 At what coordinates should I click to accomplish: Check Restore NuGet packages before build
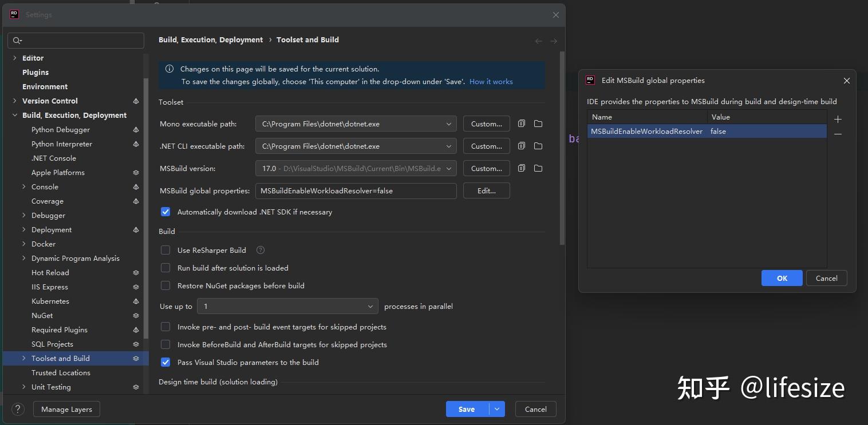click(165, 285)
